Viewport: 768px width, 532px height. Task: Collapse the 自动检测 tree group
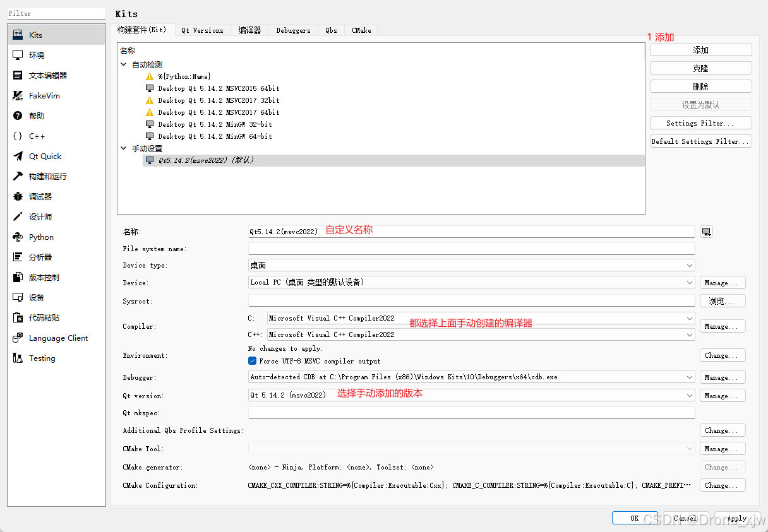123,64
